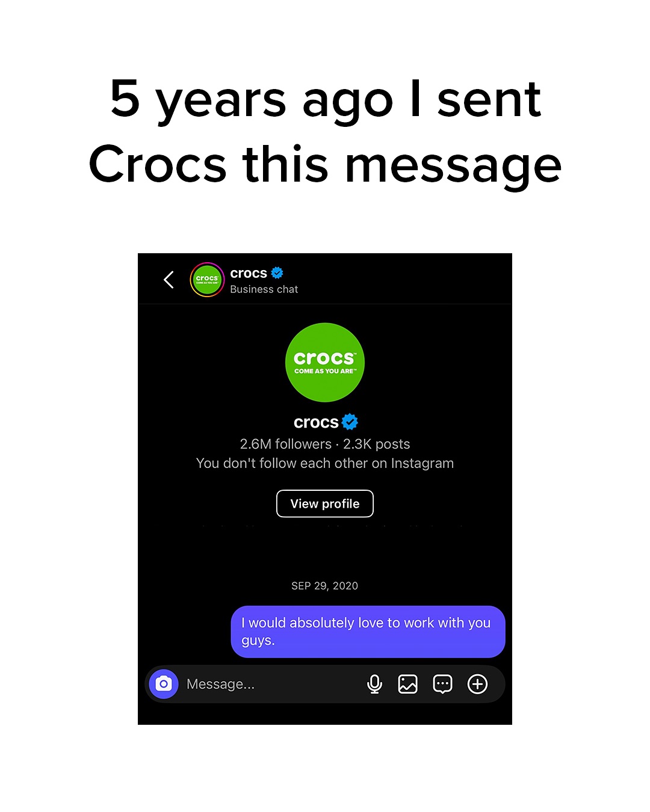
Task: Tap the verified badge beside large crocs name
Action: pos(350,422)
